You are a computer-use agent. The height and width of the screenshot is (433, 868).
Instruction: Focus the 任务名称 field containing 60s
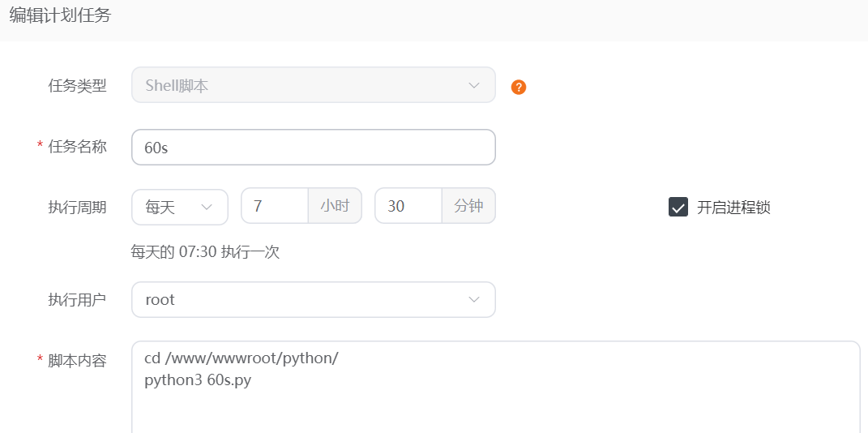click(x=312, y=148)
